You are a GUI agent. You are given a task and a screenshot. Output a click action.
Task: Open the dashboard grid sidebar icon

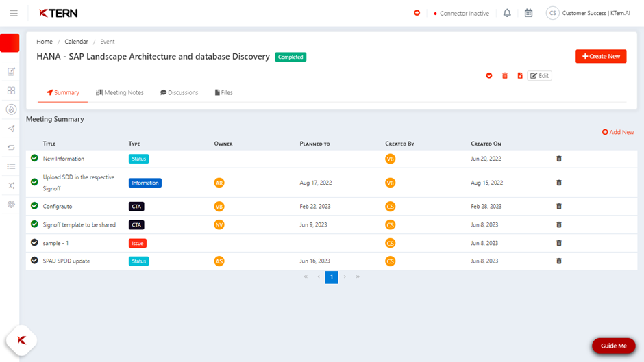[11, 90]
